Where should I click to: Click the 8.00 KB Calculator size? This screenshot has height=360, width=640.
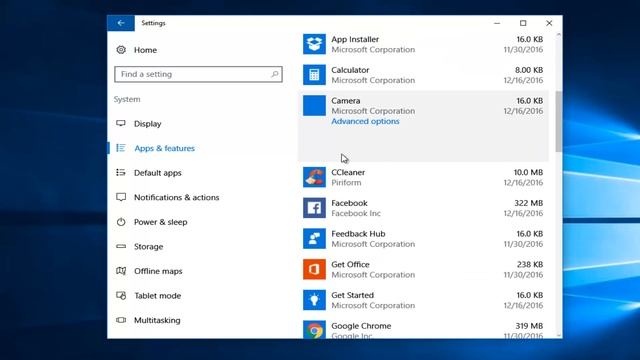(x=529, y=70)
